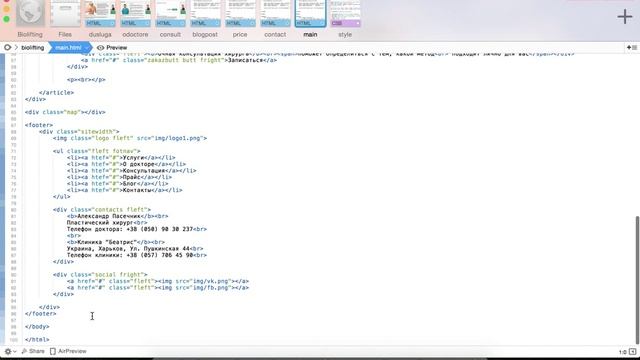Click the div class="social fright" line
This screenshot has width=640, height=360.
pos(100,275)
